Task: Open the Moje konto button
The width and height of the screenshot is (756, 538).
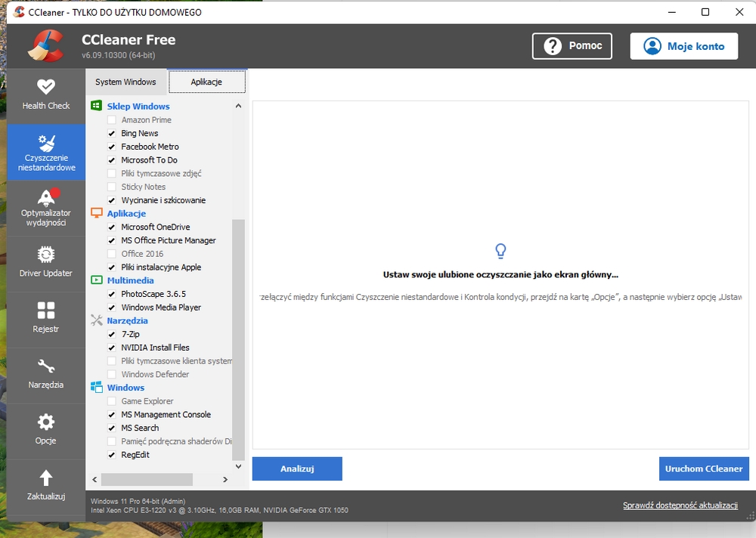Action: click(683, 46)
